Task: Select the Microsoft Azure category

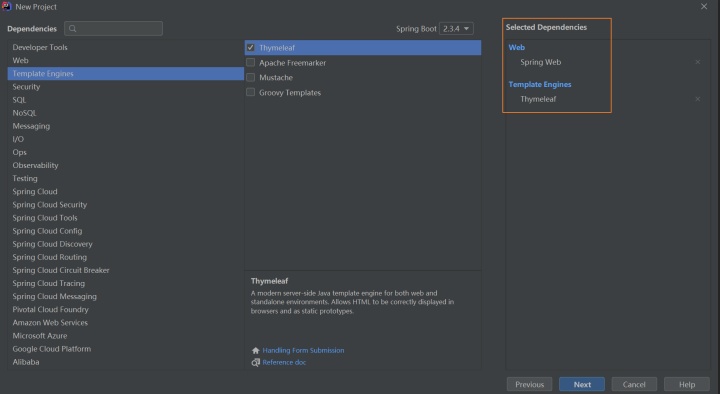Action: pos(126,336)
